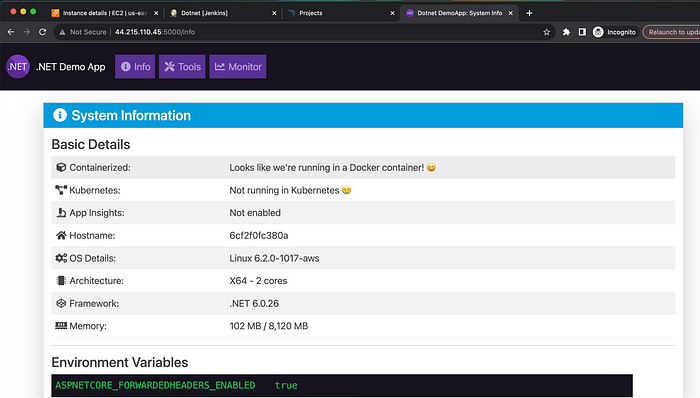The height and width of the screenshot is (398, 700).
Task: Close the Instance details EC2 tab
Action: (156, 13)
